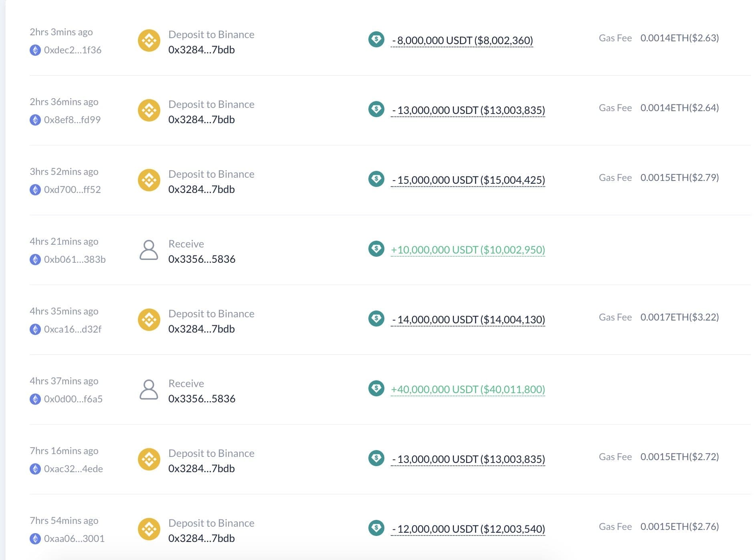Open transaction hash 0xb061...383b
756x560 pixels.
(75, 260)
